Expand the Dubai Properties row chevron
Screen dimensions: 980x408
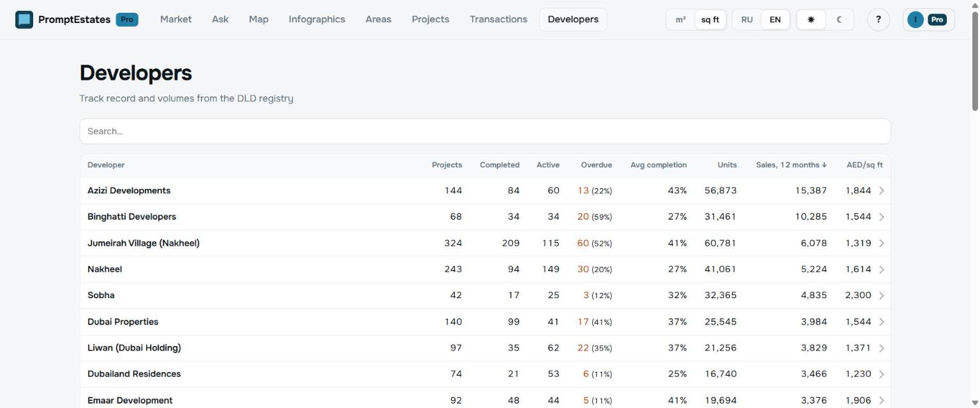[882, 322]
